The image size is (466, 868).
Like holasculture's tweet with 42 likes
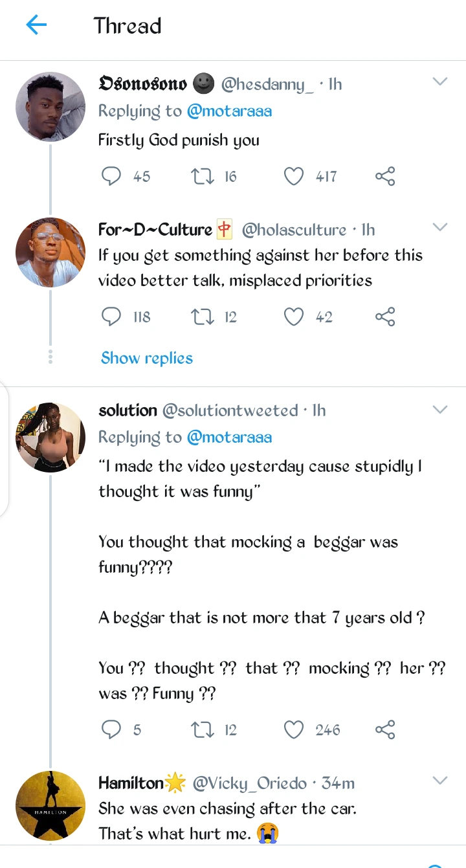point(294,317)
